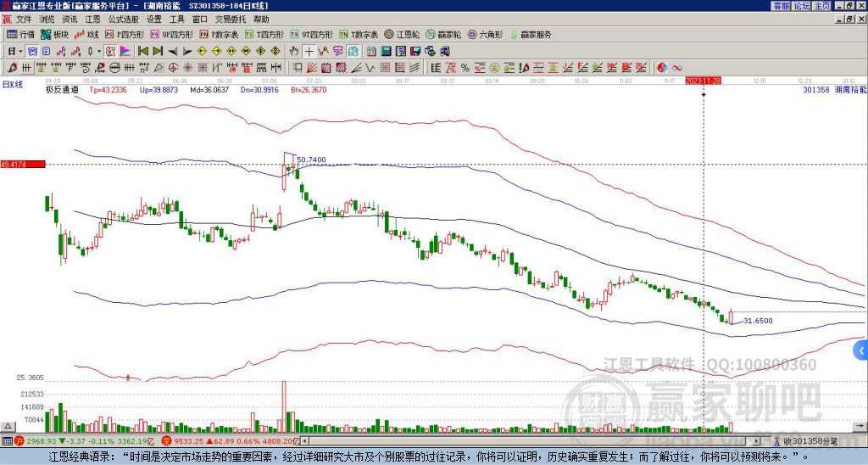868x465 pixels.
Task: Open the T数字表 tool
Action: point(359,34)
